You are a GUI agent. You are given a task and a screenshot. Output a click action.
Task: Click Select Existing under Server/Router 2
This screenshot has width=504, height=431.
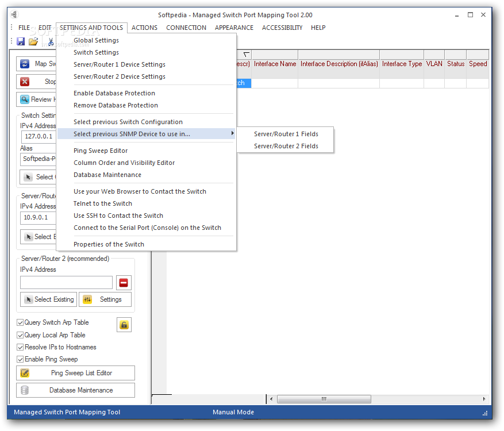tap(48, 299)
